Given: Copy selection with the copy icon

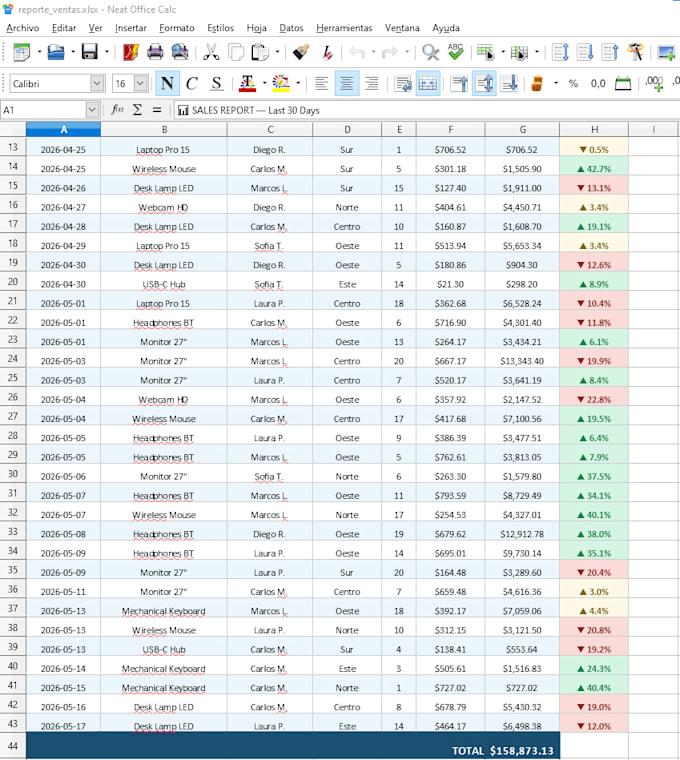Looking at the screenshot, I should pyautogui.click(x=236, y=52).
